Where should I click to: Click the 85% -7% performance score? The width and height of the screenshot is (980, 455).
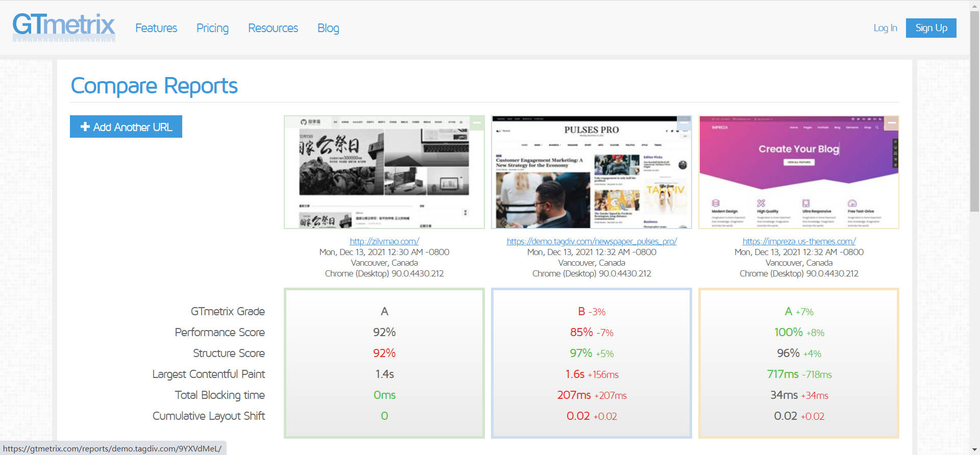(x=592, y=332)
